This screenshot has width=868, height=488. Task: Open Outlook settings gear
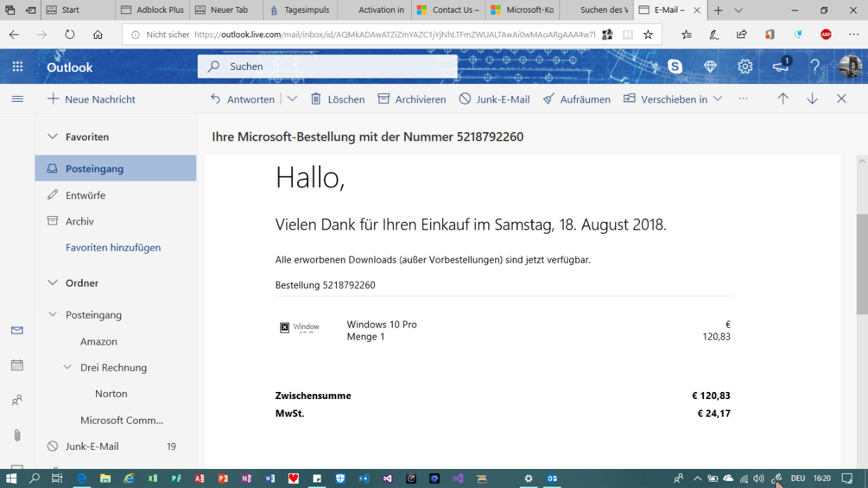745,66
